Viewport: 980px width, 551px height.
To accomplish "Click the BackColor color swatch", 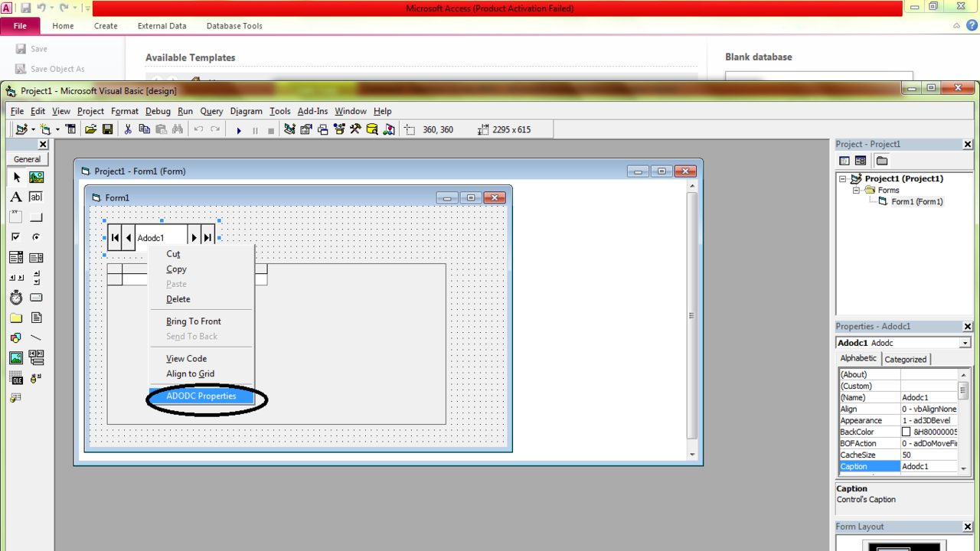I will (x=906, y=432).
